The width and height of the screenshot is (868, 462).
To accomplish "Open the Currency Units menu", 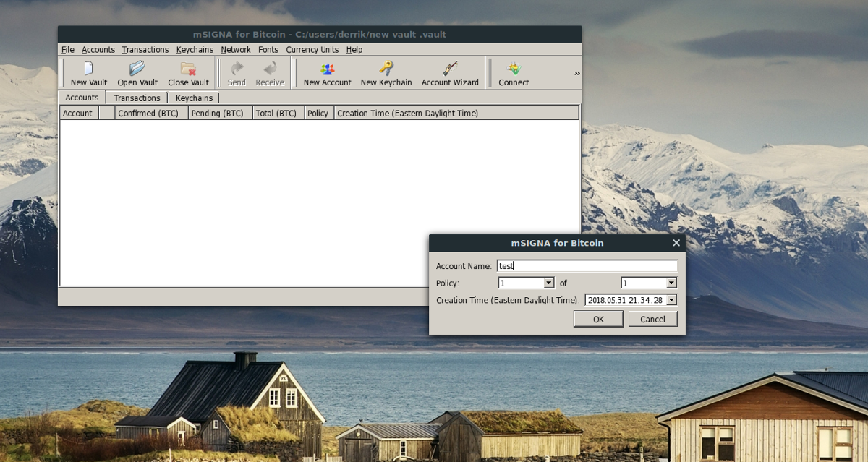I will pos(312,50).
